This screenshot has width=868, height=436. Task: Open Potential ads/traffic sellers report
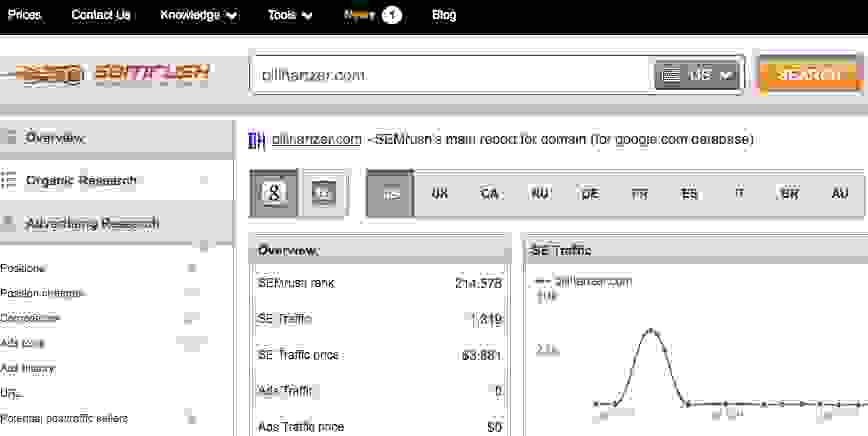click(x=64, y=419)
